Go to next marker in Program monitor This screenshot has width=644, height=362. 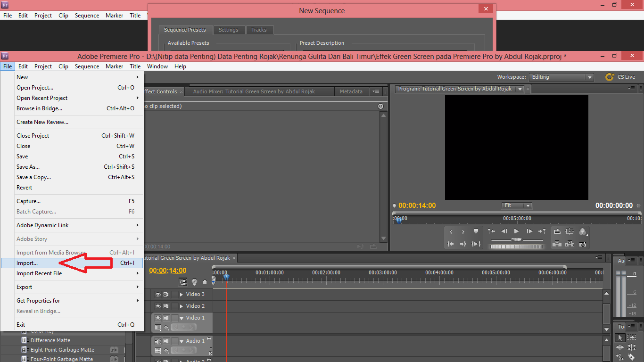[x=542, y=231]
